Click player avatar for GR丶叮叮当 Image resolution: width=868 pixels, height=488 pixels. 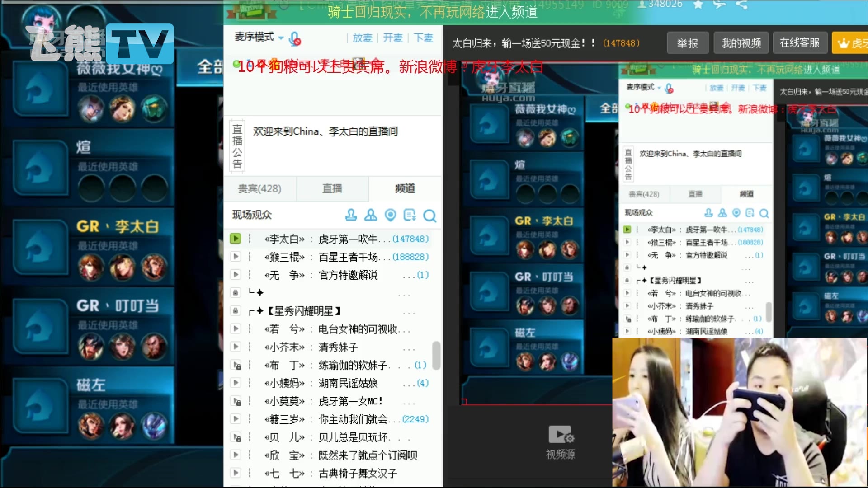[x=41, y=326]
